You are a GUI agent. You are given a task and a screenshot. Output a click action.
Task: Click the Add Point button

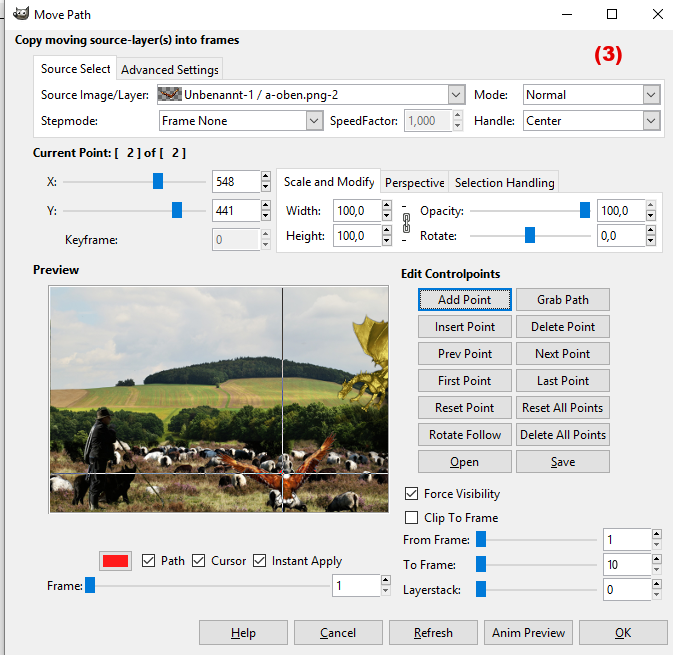465,300
